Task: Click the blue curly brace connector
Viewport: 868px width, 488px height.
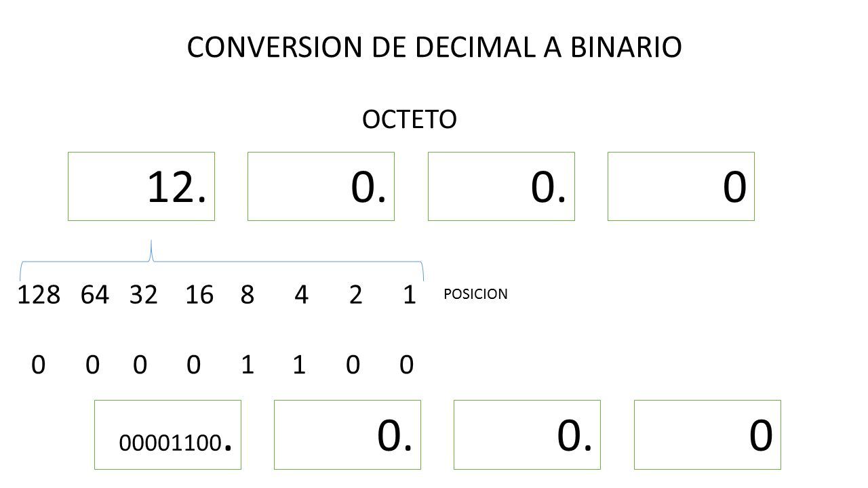Action: pyautogui.click(x=223, y=261)
